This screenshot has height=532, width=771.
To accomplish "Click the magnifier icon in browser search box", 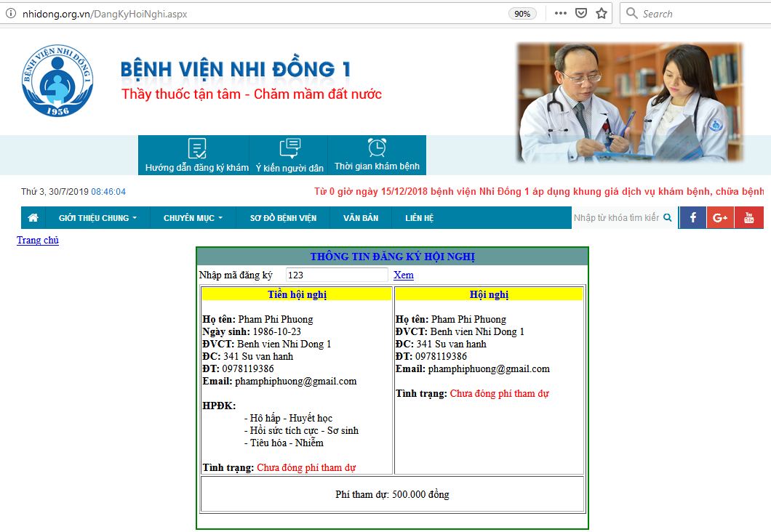I will coord(632,13).
